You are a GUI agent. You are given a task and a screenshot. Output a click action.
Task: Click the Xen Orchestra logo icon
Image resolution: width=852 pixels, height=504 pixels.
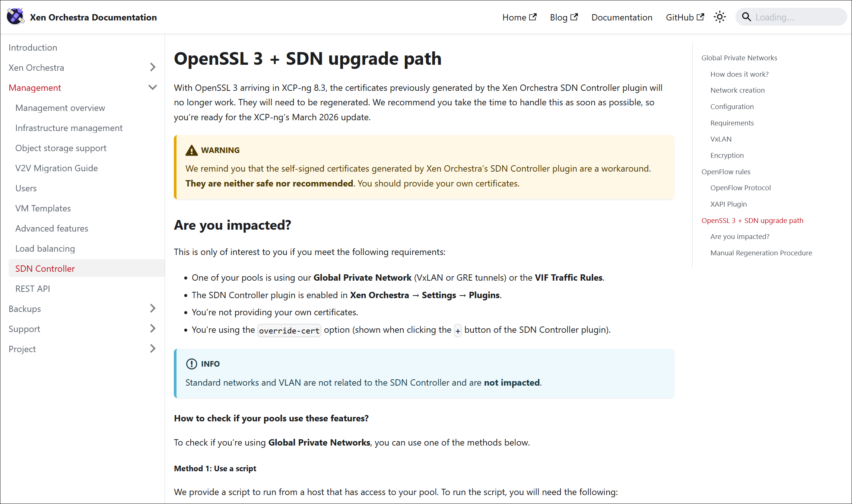[x=15, y=17]
